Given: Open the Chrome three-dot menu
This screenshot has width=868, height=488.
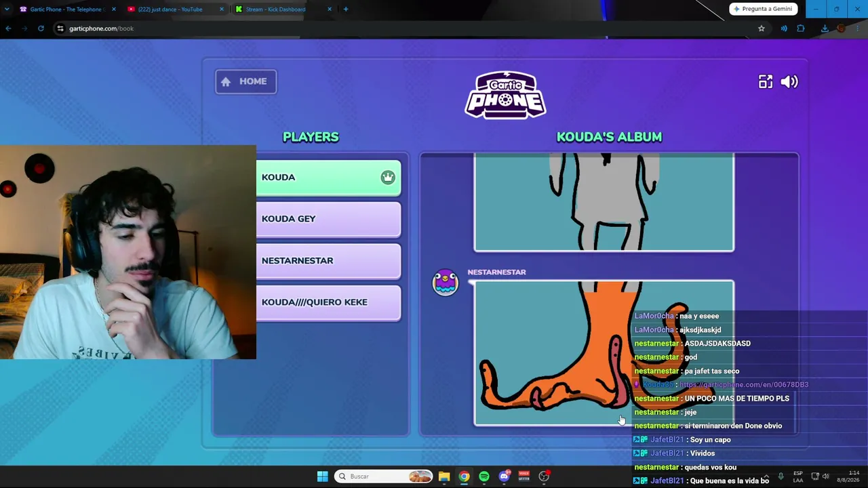Looking at the screenshot, I should [x=859, y=28].
